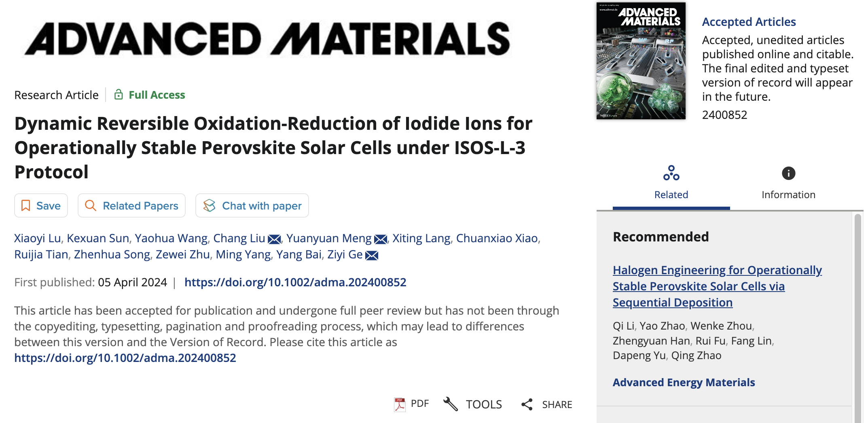Click the Advanced Materials journal cover thumbnail
The height and width of the screenshot is (423, 868).
pos(641,61)
